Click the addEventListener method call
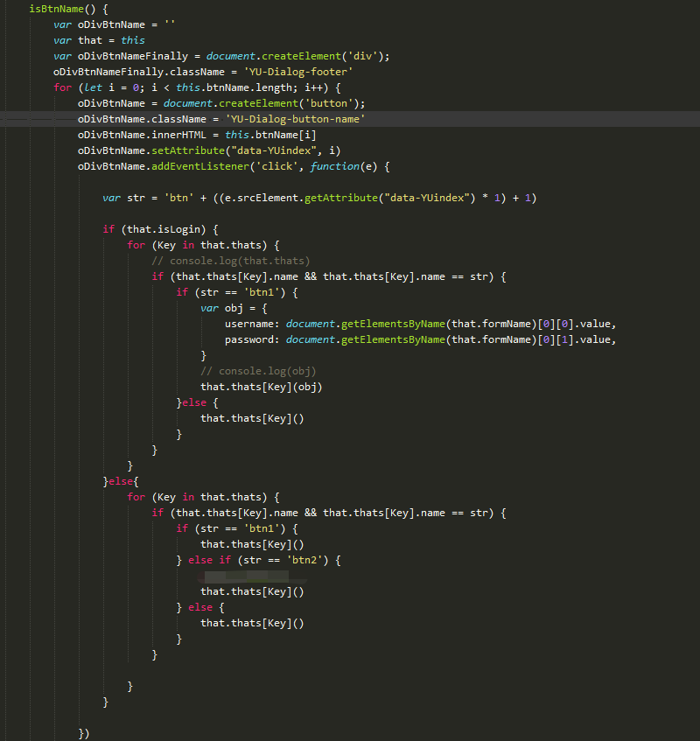This screenshot has height=741, width=700. [199, 166]
